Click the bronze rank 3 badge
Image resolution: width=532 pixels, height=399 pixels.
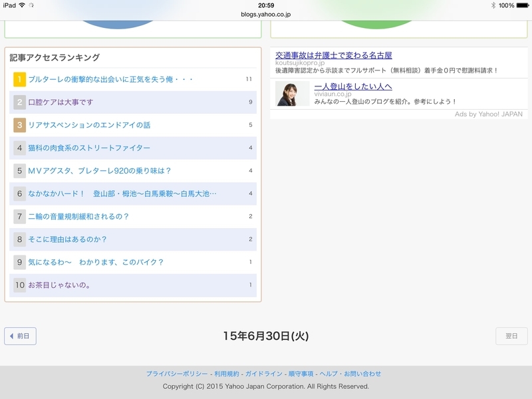point(20,125)
